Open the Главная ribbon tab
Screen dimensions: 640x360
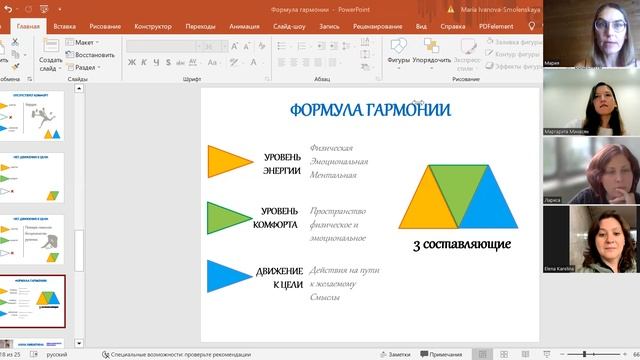click(28, 27)
